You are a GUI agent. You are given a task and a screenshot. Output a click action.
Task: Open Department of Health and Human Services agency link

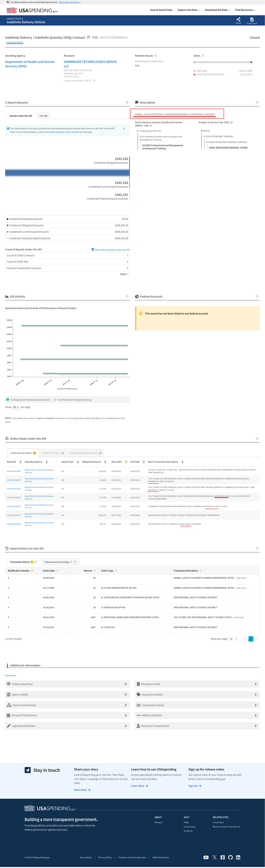coord(30,64)
